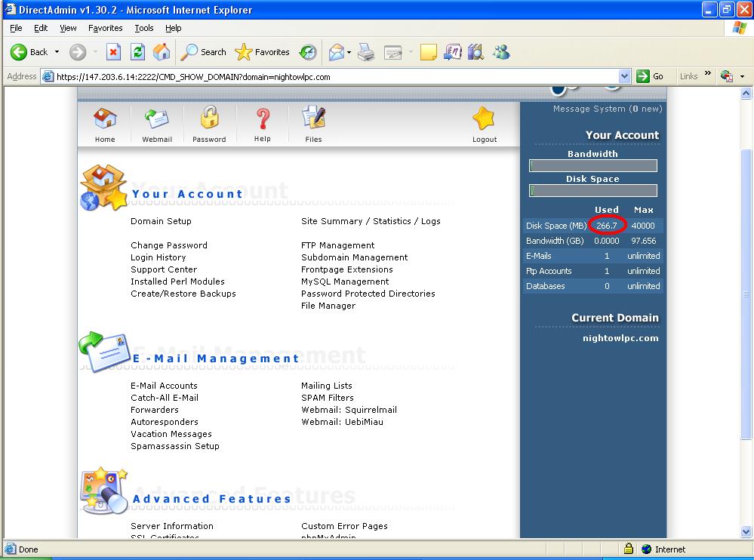Open the SPAM Filters link
Image resolution: width=754 pixels, height=560 pixels.
[x=327, y=398]
